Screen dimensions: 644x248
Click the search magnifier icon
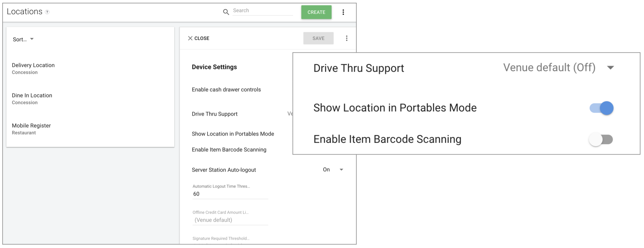click(226, 12)
